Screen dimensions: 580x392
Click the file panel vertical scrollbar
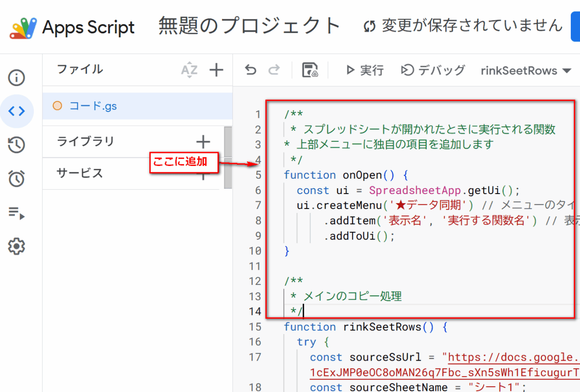[x=228, y=157]
